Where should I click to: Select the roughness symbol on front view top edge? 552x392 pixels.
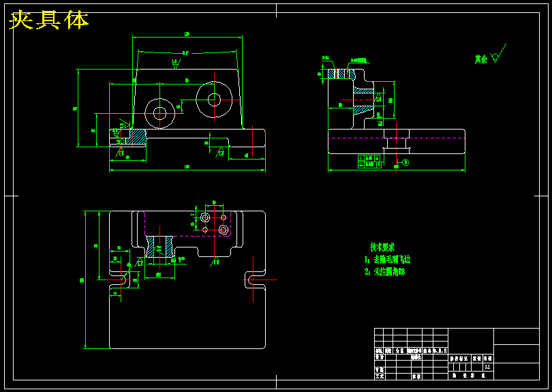(x=176, y=64)
